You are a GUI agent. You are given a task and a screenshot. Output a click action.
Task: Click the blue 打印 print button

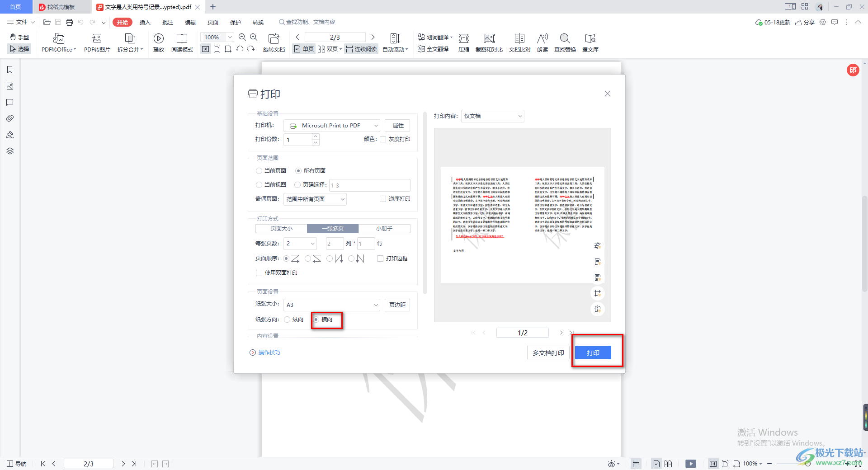point(593,353)
